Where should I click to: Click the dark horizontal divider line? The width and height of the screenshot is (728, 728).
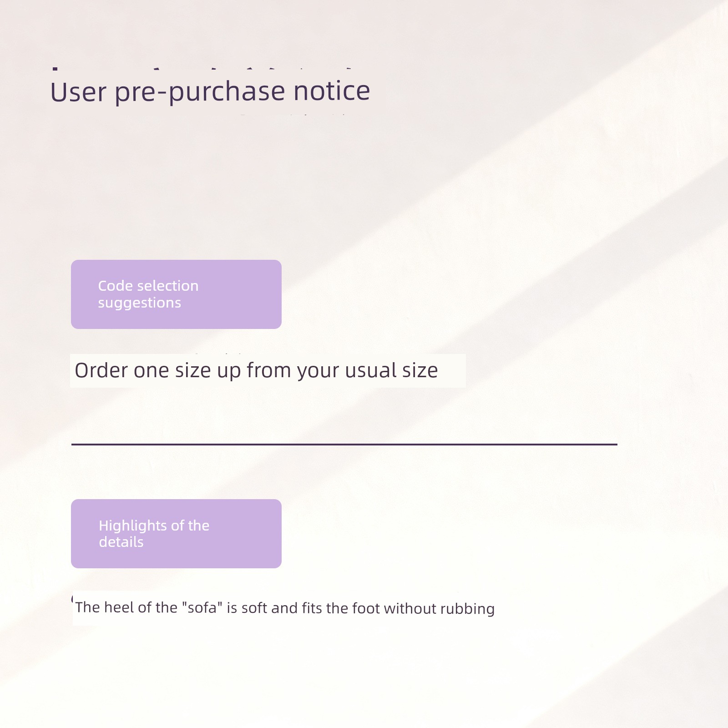[x=344, y=444]
